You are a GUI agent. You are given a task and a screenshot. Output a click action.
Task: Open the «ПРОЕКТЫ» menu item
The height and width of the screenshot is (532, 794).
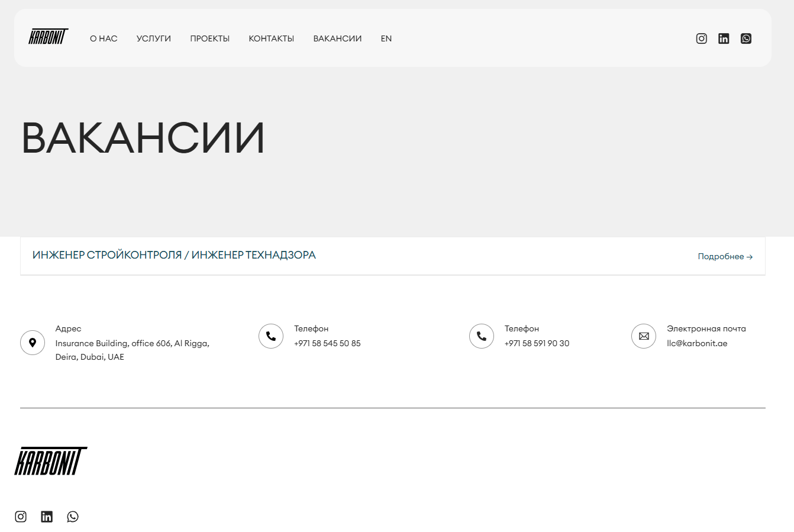click(x=209, y=38)
